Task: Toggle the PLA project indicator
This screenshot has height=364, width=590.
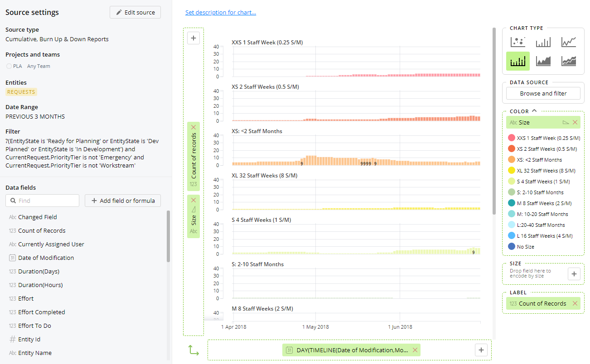Action: pos(9,66)
